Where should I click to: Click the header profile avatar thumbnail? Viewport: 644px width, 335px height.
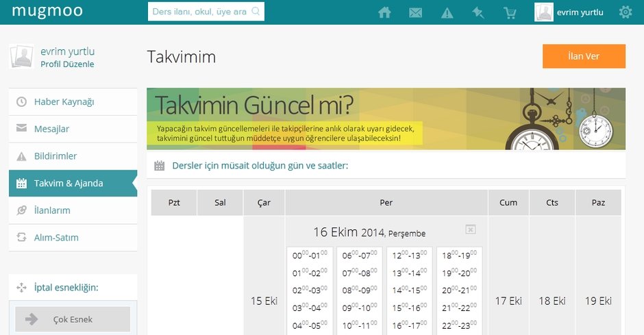tap(544, 12)
